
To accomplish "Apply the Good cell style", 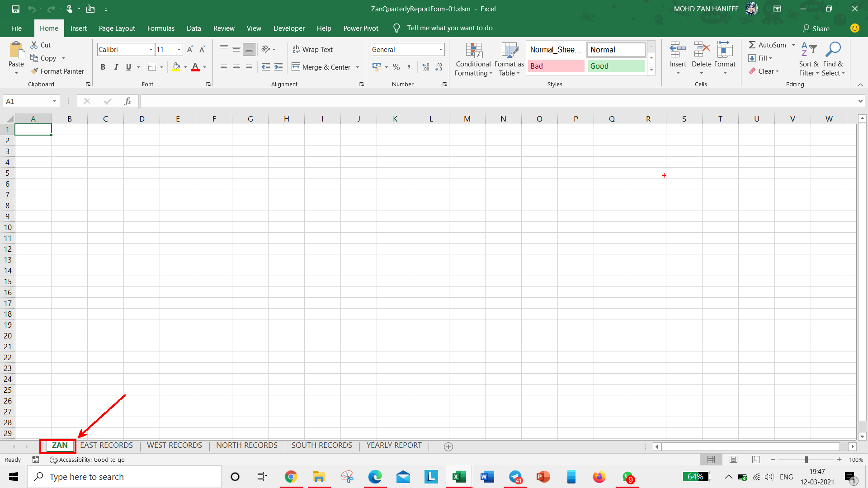I will click(616, 66).
